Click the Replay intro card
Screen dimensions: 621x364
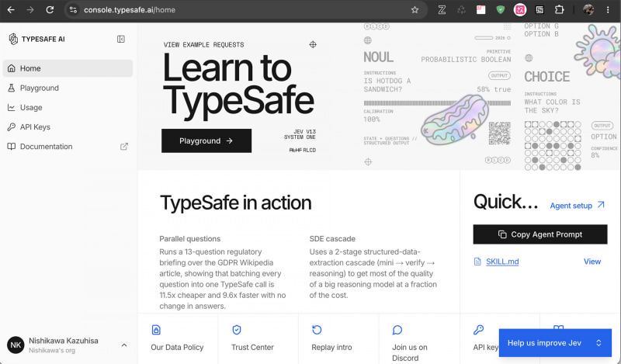click(338, 339)
